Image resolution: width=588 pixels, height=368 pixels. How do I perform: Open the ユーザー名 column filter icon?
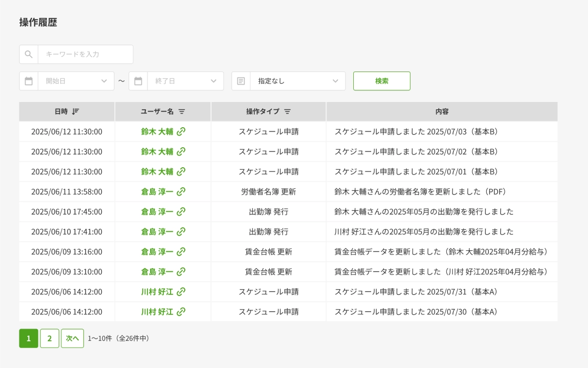[182, 111]
